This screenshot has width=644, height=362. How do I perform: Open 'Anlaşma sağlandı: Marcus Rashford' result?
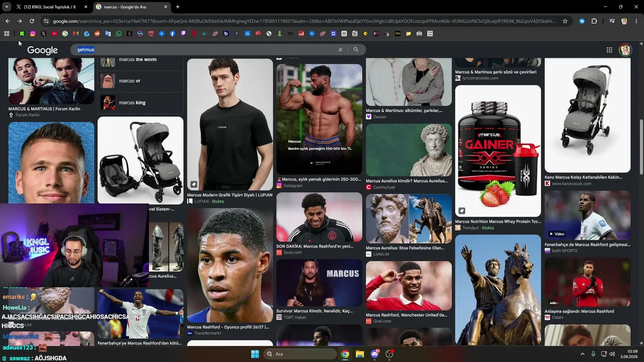pos(579,311)
